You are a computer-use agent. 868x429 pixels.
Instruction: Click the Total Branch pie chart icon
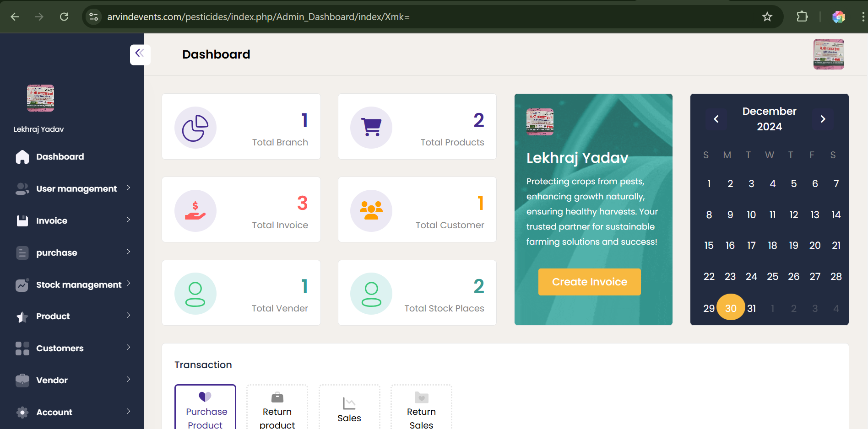pyautogui.click(x=195, y=128)
